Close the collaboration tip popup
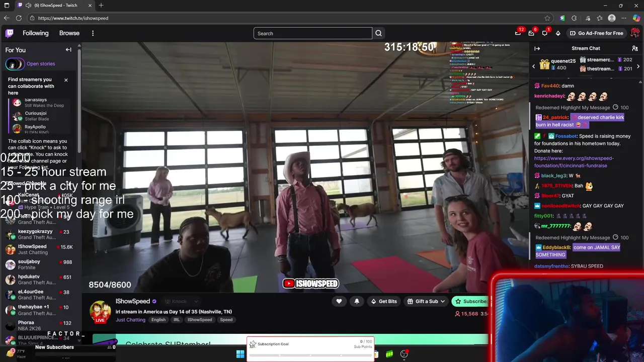This screenshot has height=362, width=644. (x=66, y=80)
